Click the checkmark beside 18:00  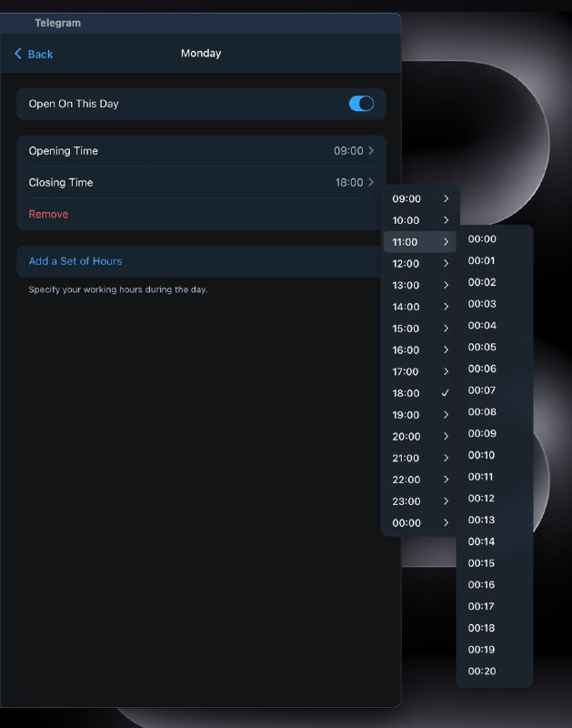pos(446,393)
